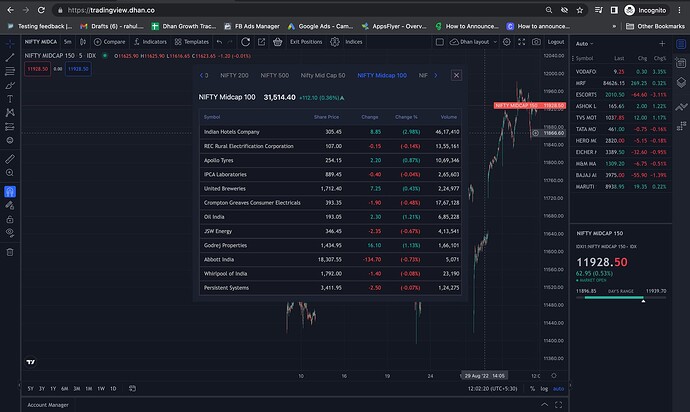Switch to the NIFTY 500 tab

pyautogui.click(x=275, y=75)
